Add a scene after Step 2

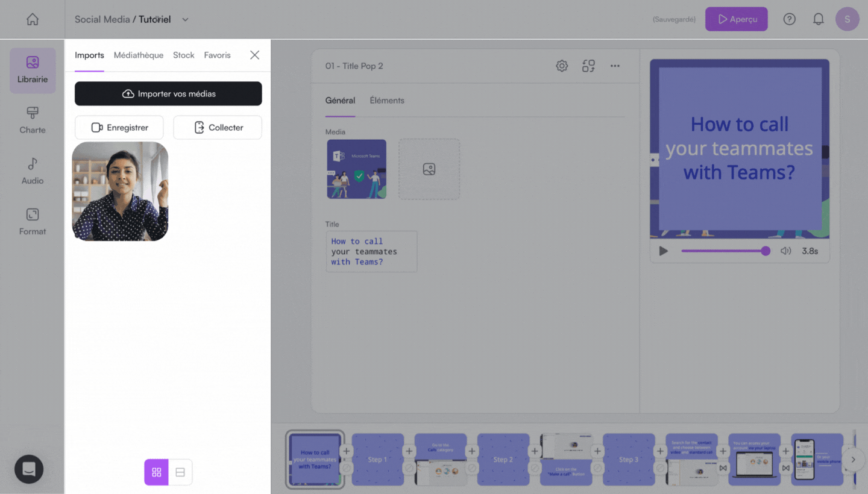tap(535, 451)
